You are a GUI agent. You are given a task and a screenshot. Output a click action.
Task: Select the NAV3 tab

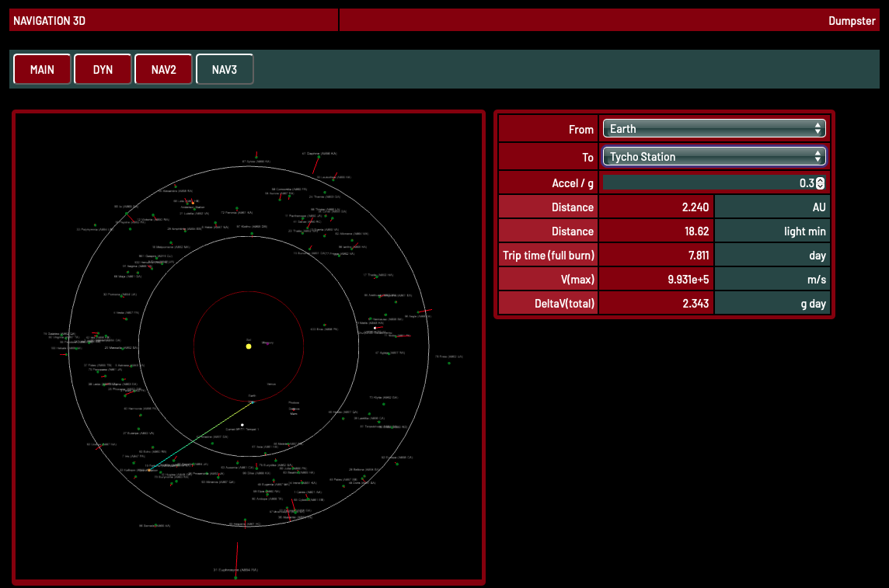(x=225, y=69)
